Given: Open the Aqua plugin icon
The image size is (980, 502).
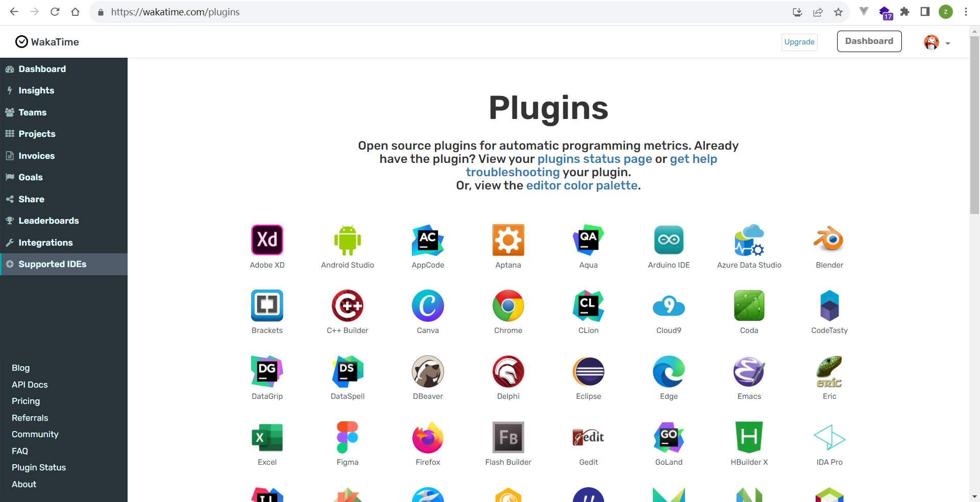Looking at the screenshot, I should click(x=589, y=240).
